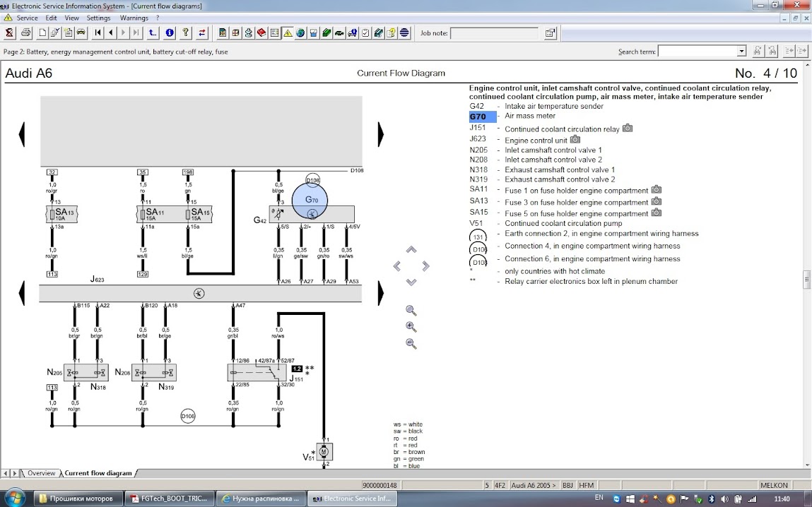Pan diagram right with the right arrow
Image resolution: width=812 pixels, height=507 pixels.
click(x=425, y=266)
